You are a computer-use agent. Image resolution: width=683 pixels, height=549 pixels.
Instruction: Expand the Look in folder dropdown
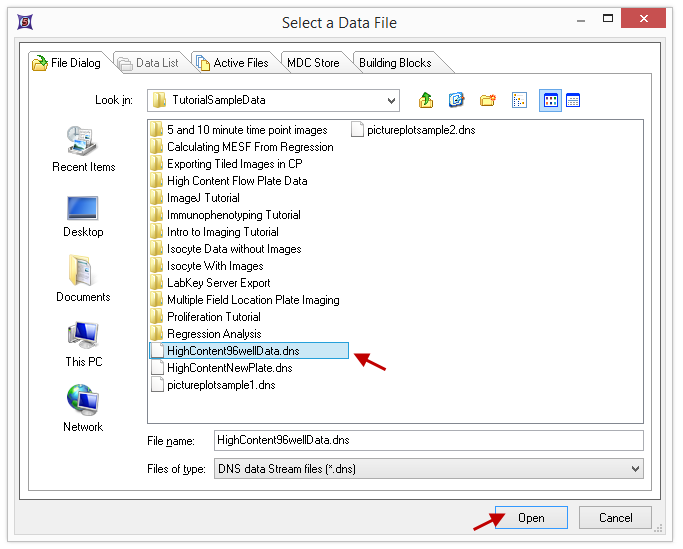click(x=389, y=100)
